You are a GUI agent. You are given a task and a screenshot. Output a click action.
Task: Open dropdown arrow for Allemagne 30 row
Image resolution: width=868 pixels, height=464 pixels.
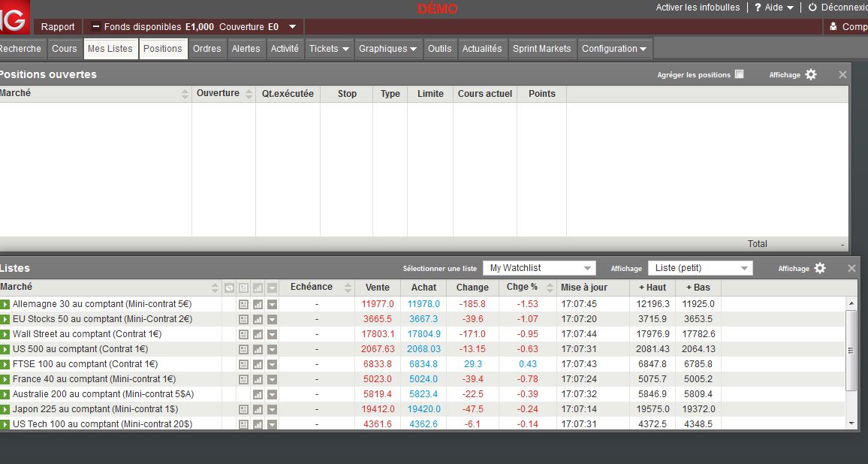(x=272, y=305)
